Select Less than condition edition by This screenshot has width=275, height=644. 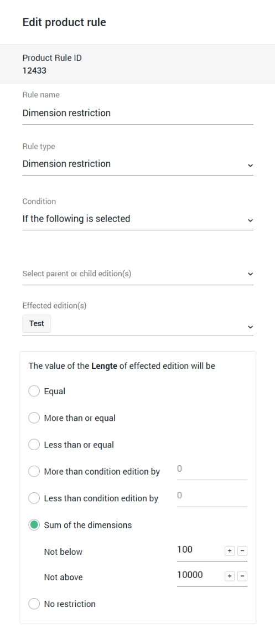pos(34,498)
